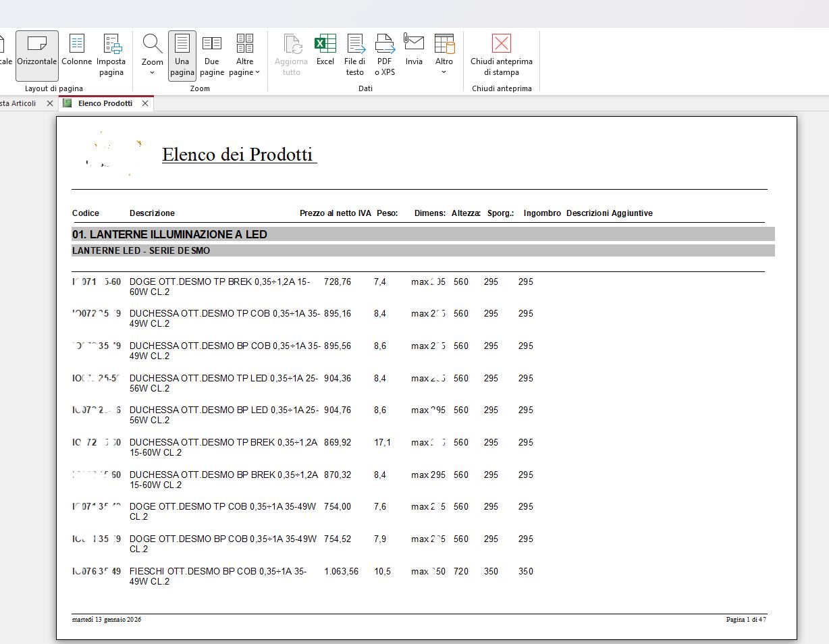Image resolution: width=829 pixels, height=644 pixels.
Task: Switch to Elenco Prodotti tab
Action: (x=105, y=103)
